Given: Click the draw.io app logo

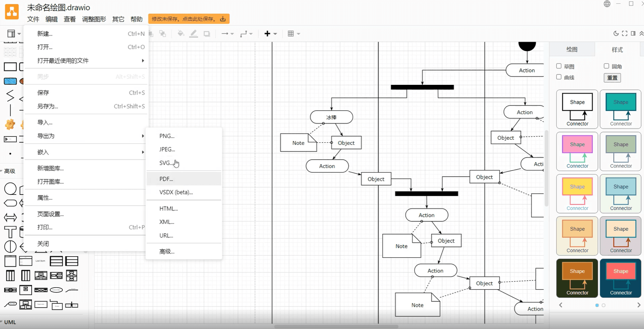Looking at the screenshot, I should point(12,12).
